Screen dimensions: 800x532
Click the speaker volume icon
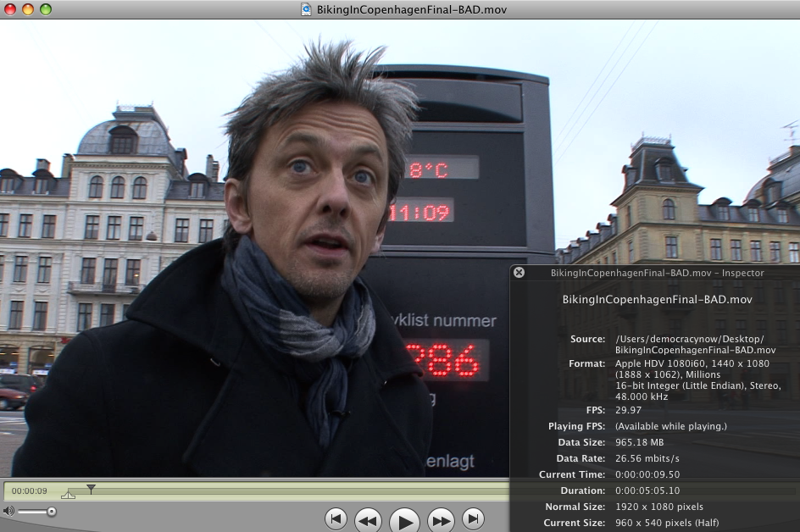(x=8, y=511)
